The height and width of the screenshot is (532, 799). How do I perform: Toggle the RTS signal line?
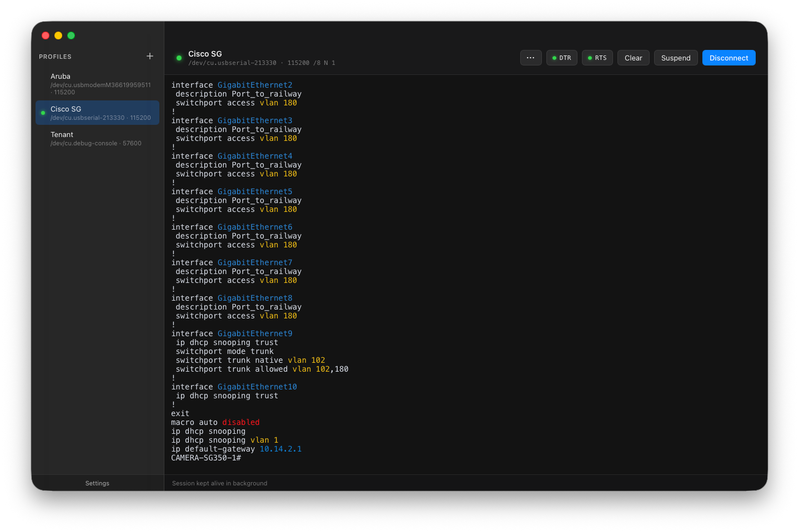tap(597, 58)
